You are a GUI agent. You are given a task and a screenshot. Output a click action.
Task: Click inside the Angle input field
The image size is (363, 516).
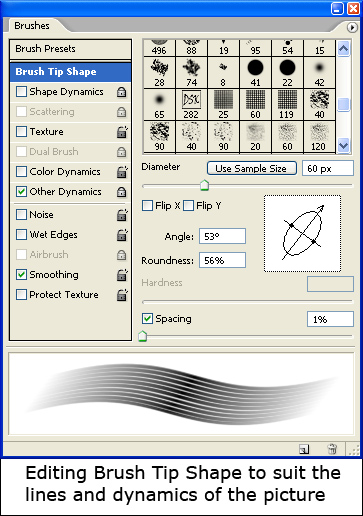(x=222, y=237)
